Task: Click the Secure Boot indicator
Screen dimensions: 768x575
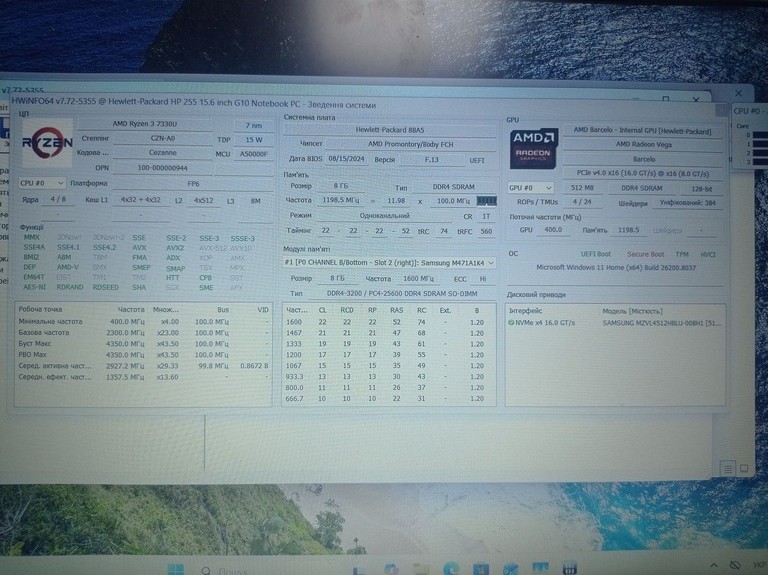Action: point(646,254)
